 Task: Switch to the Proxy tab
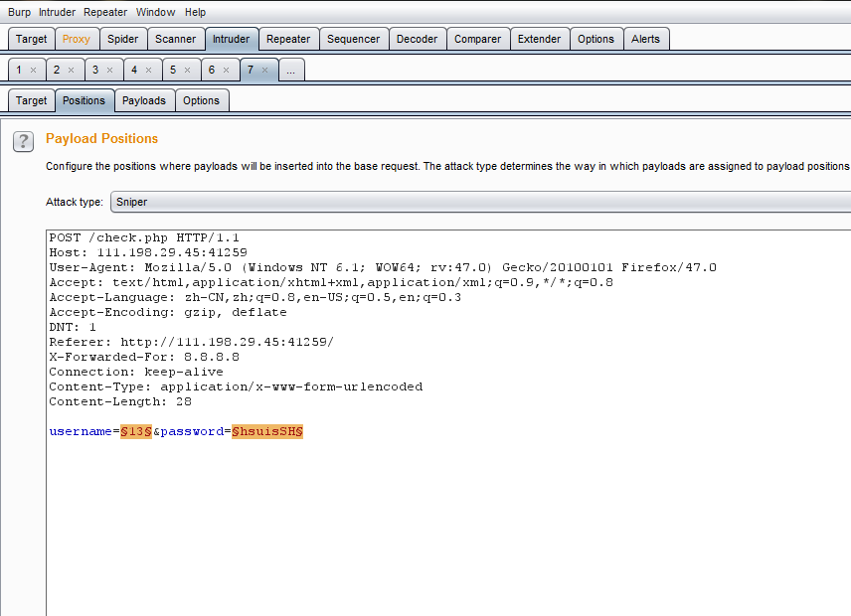click(x=76, y=39)
